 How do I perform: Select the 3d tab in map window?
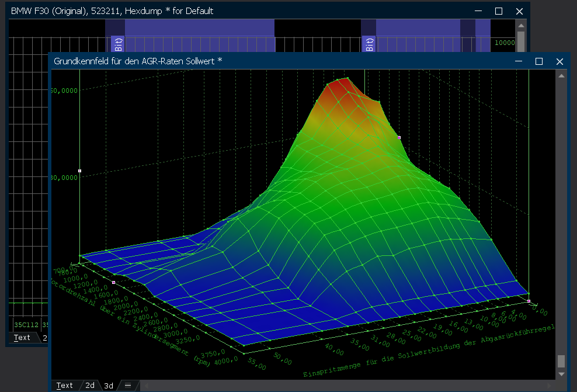point(109,386)
